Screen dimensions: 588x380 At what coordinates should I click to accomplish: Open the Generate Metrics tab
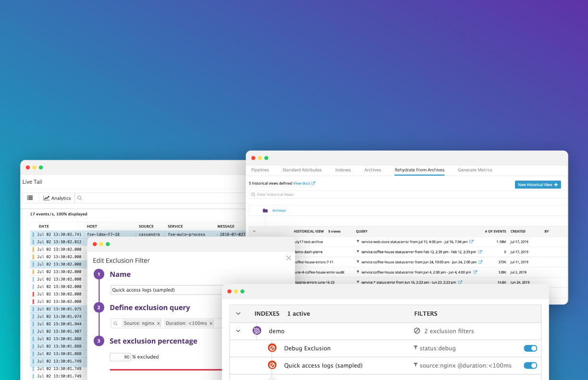pos(475,170)
